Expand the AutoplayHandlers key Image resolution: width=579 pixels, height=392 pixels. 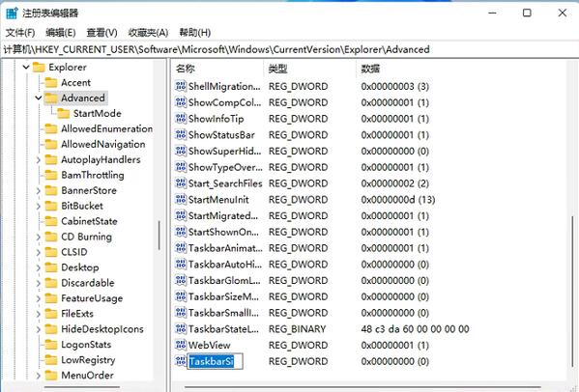pos(38,159)
